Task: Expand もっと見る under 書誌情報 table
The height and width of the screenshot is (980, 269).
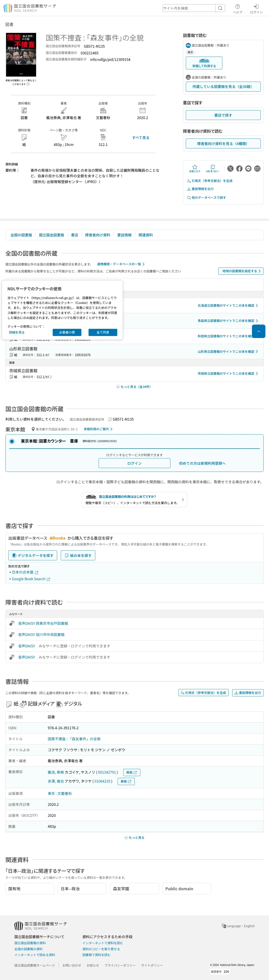Action: tap(134, 837)
